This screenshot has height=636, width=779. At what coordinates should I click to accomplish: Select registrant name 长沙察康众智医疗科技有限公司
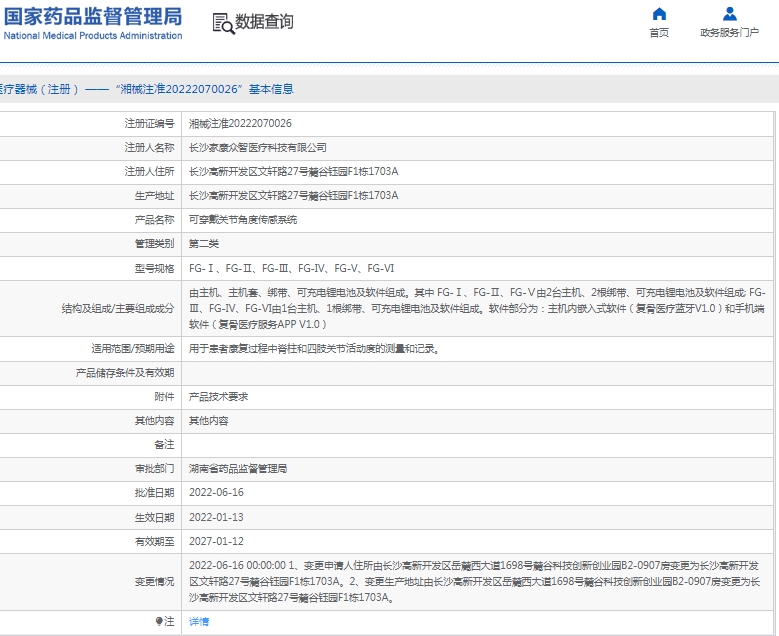pos(258,148)
